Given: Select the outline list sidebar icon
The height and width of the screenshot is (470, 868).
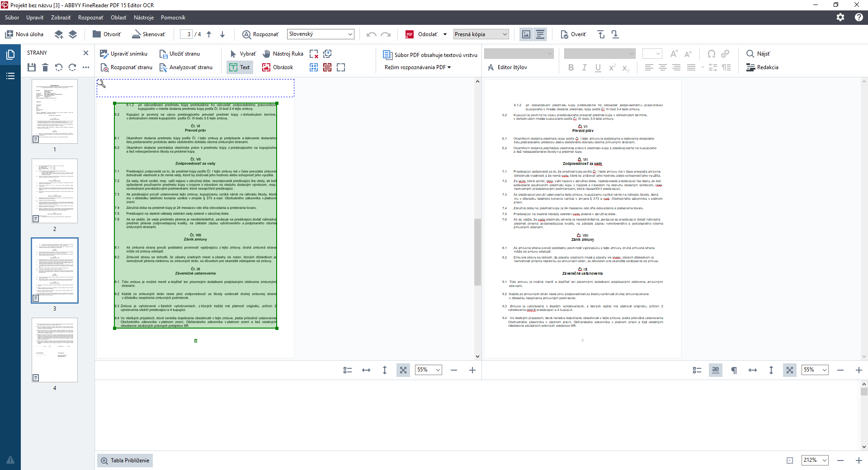Looking at the screenshot, I should point(10,76).
